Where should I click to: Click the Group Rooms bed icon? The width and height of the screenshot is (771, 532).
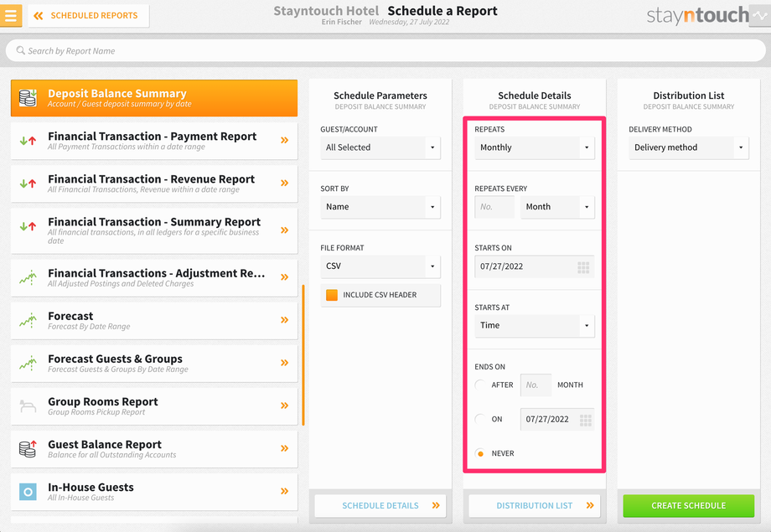(28, 406)
